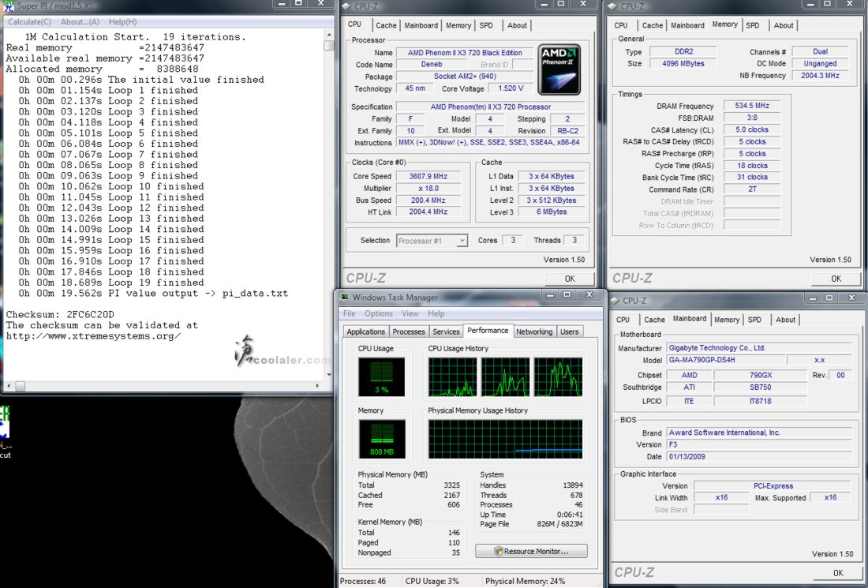Click Super PI horizontal scrollbar right arrow
Viewport: 868px width, 588px height.
click(318, 385)
